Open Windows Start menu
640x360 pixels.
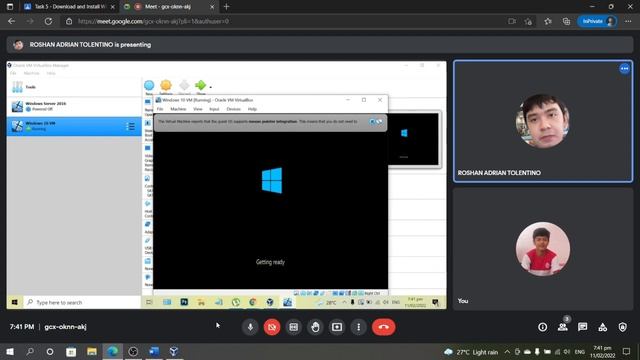pos(10,351)
